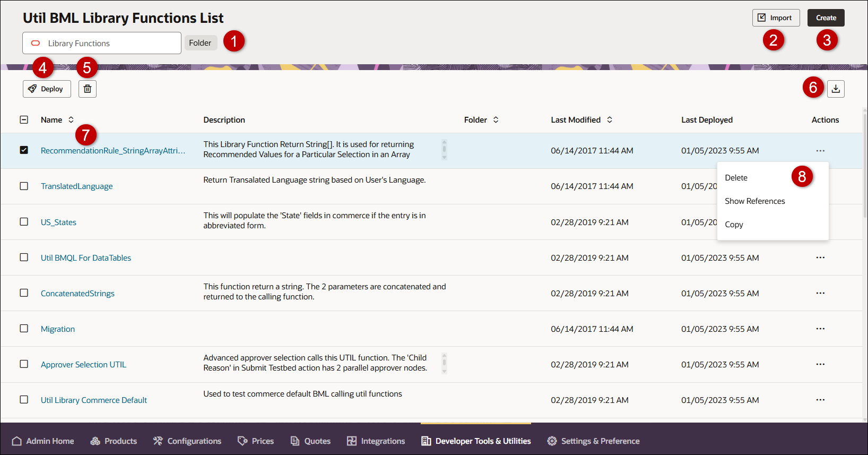Check the TranslatedLanguage row checkbox
The image size is (868, 455).
[24, 186]
